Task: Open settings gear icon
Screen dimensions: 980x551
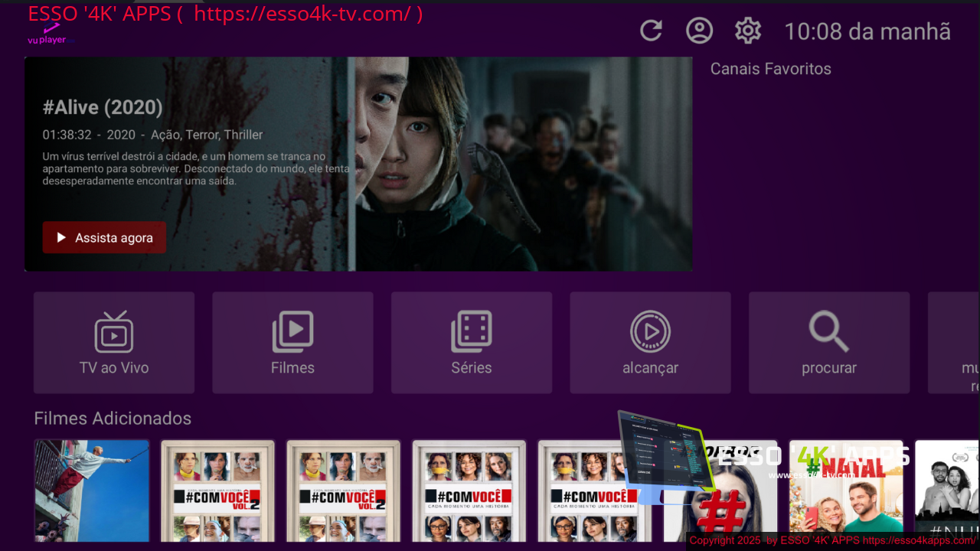Action: (747, 31)
